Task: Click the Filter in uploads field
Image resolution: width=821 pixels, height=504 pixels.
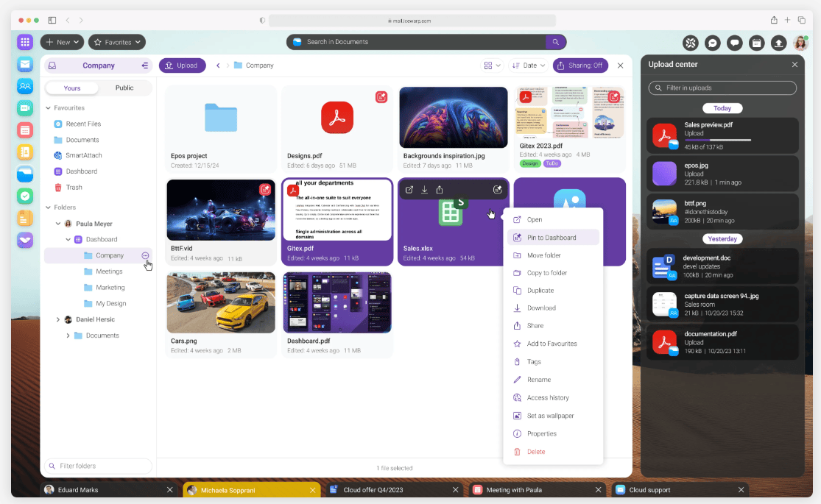Action: click(x=722, y=88)
